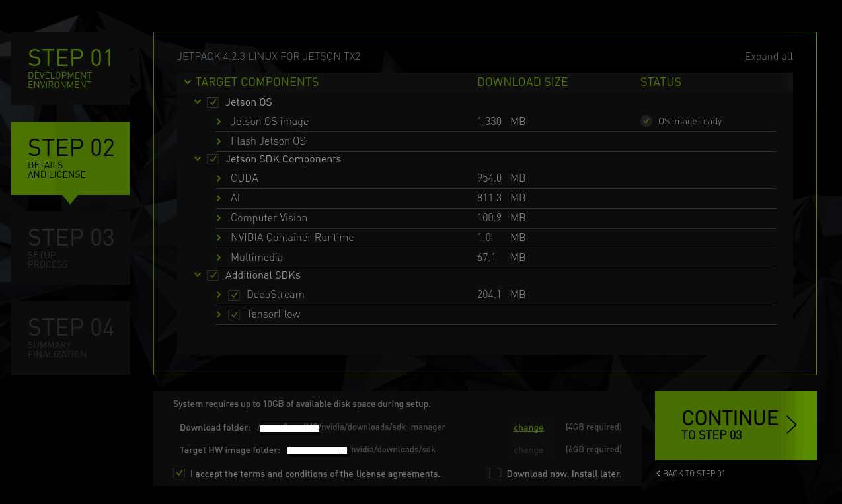
Task: Open the license agreements link
Action: click(398, 474)
